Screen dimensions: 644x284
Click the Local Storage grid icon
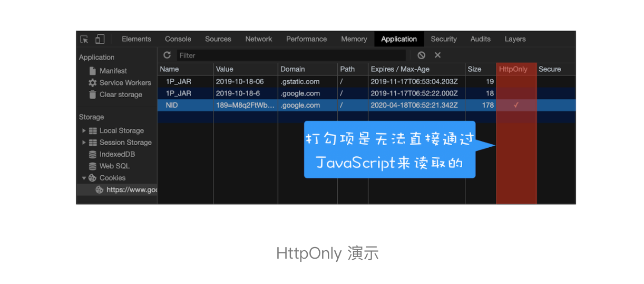(x=93, y=130)
